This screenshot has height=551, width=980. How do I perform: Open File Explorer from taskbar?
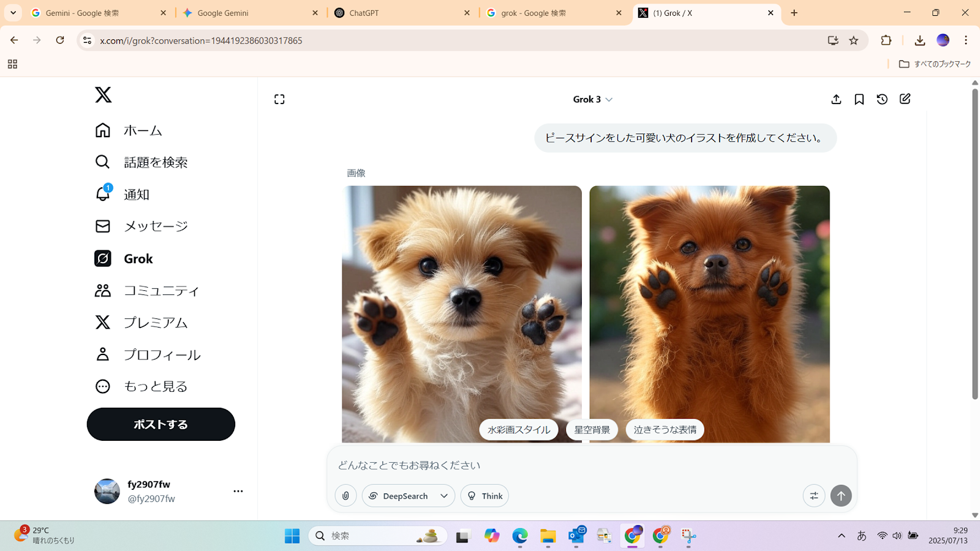(x=548, y=536)
